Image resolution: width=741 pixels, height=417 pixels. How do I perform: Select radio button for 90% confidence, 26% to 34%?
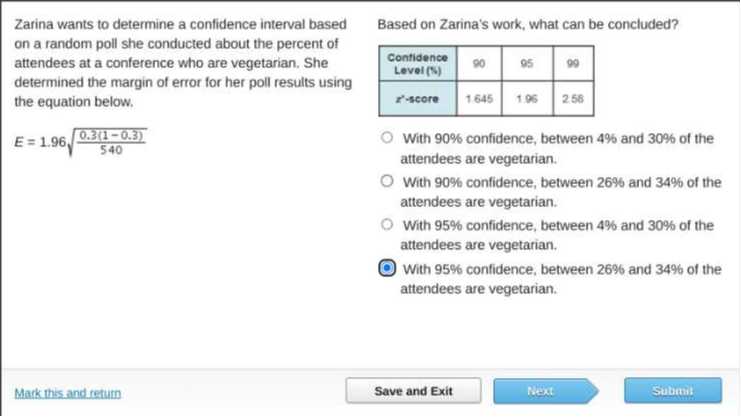(x=387, y=181)
